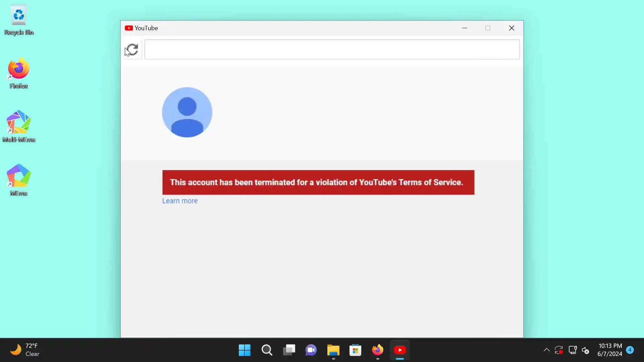Open the weather widget showing 72°F
The image size is (644, 362).
(24, 350)
